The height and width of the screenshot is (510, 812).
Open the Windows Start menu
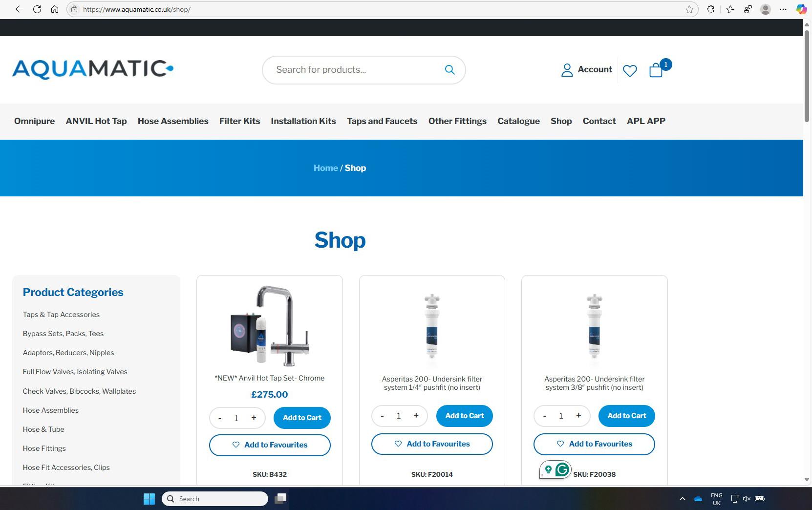149,499
